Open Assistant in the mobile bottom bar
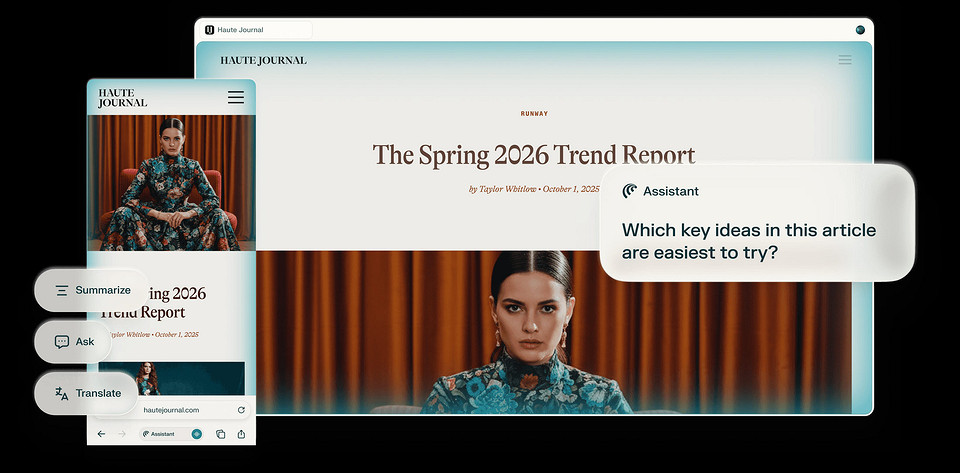The height and width of the screenshot is (473, 960). (x=158, y=434)
